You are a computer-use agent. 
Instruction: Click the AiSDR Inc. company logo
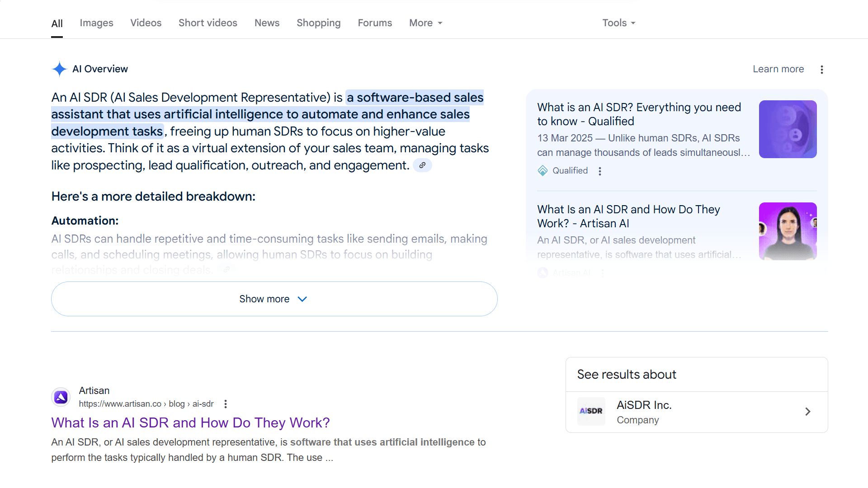point(591,411)
